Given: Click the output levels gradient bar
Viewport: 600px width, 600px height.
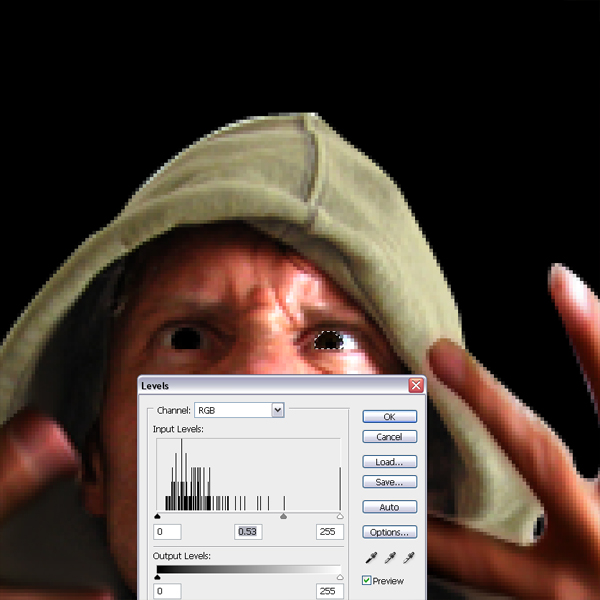Looking at the screenshot, I should tap(248, 569).
